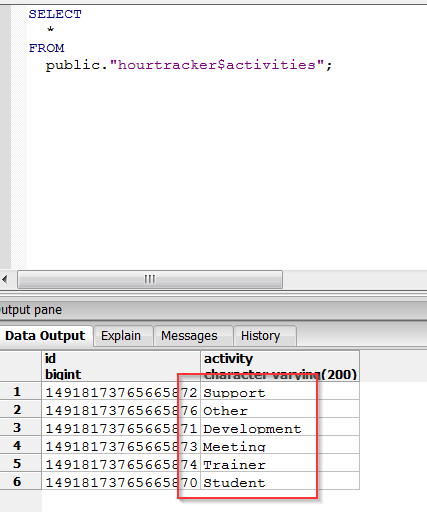Click the asterisk in the query
Screen dimensions: 427x512
50,30
